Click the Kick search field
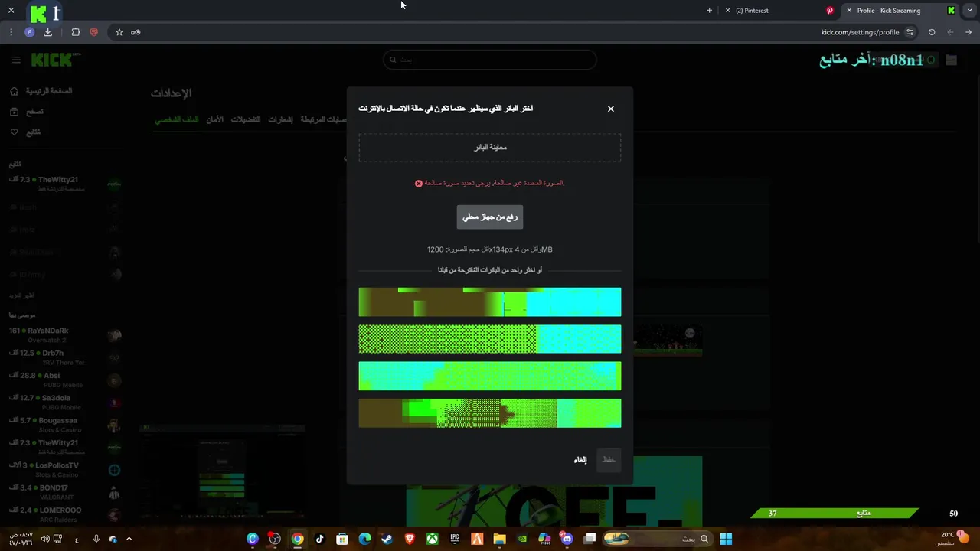The height and width of the screenshot is (551, 980). point(490,60)
